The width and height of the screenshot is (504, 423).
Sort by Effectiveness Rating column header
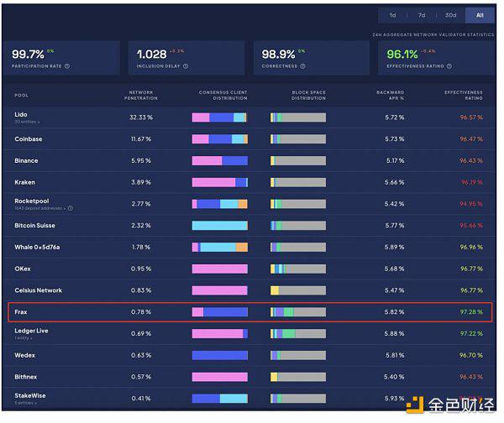coord(464,95)
